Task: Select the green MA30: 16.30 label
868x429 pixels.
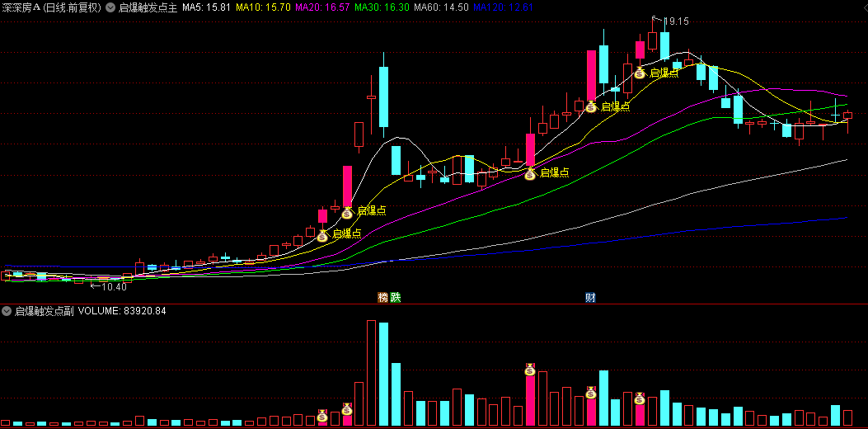Action: [x=382, y=7]
